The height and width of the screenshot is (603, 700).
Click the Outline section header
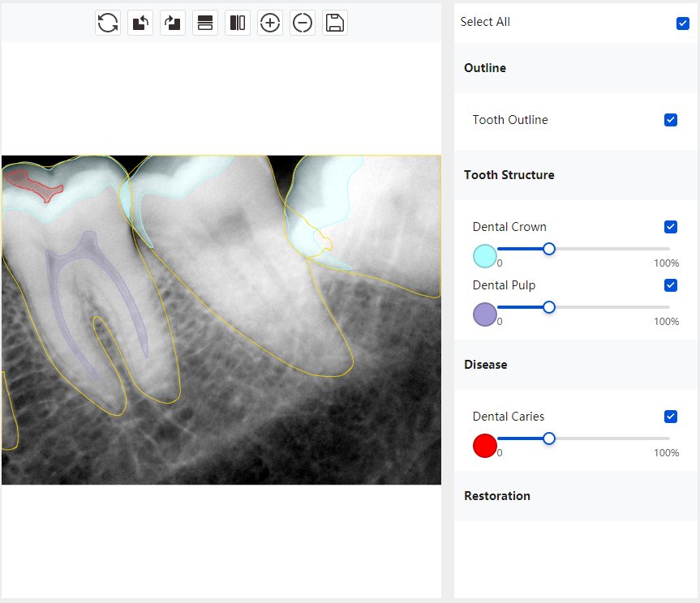tap(485, 68)
